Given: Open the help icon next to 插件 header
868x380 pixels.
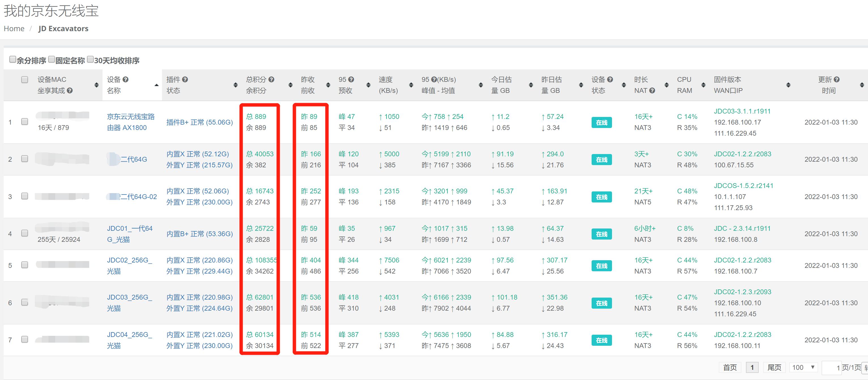Looking at the screenshot, I should tap(185, 80).
